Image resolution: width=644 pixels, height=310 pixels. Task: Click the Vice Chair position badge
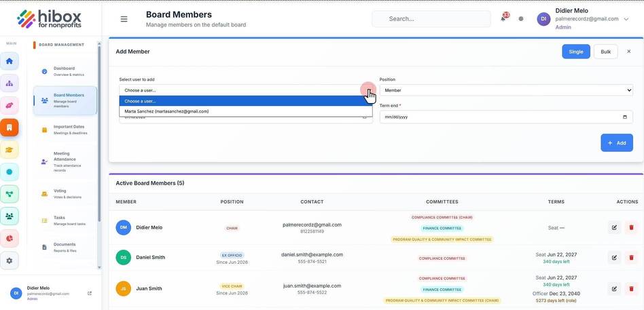[x=232, y=286]
